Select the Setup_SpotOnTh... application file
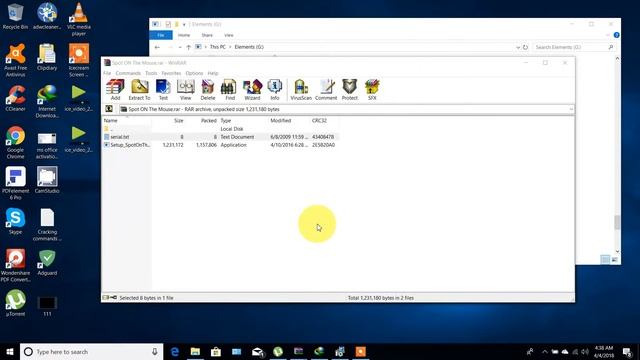Image resolution: width=640 pixels, height=360 pixels. [x=220, y=145]
